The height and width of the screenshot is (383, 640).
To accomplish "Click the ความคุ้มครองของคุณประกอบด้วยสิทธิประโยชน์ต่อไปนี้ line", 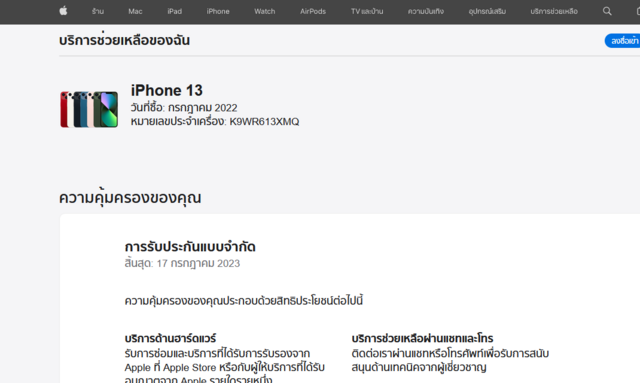I will click(244, 301).
